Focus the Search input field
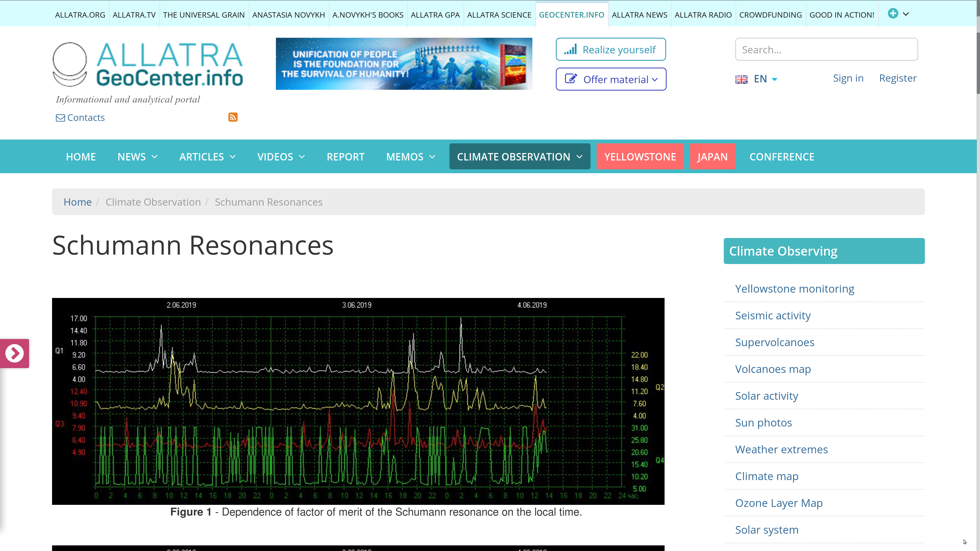980x551 pixels. [826, 49]
